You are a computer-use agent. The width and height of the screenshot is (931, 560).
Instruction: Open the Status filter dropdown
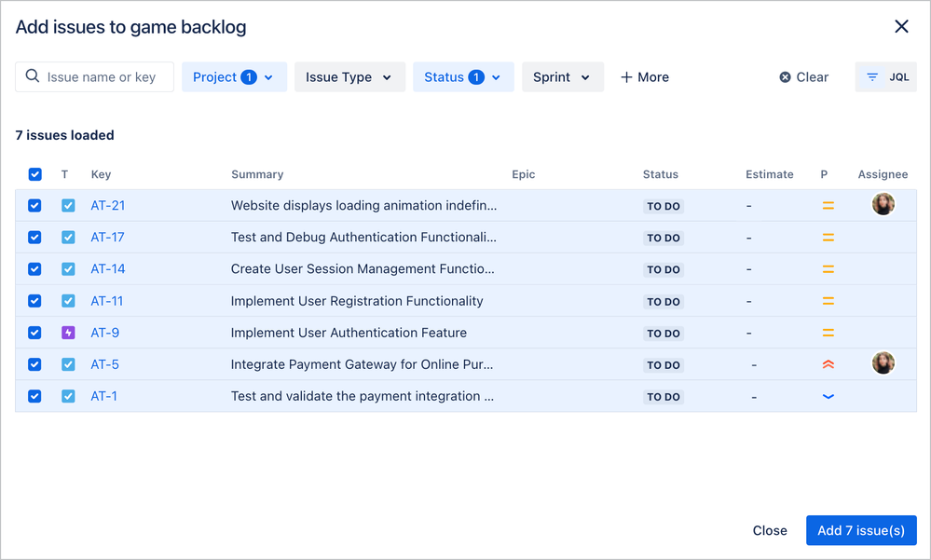[463, 77]
